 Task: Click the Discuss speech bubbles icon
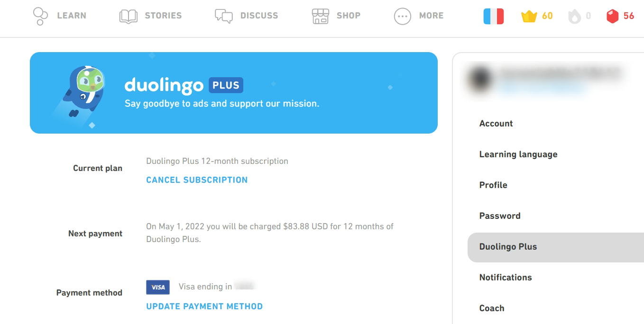[224, 16]
